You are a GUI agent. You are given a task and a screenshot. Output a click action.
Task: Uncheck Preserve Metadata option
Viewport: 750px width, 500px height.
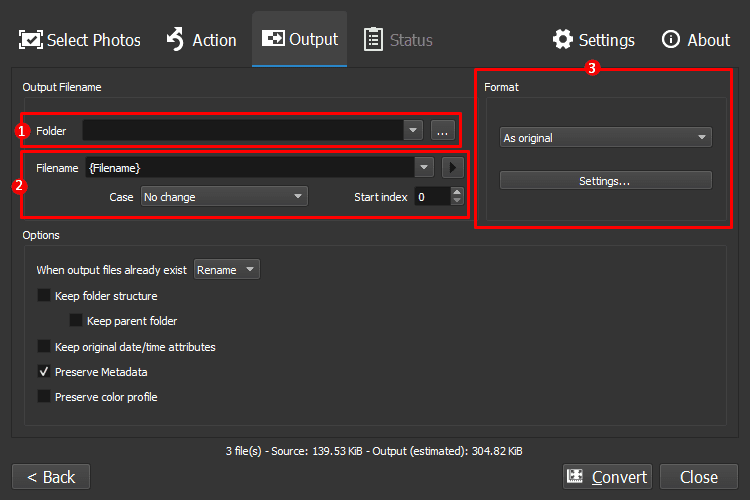coord(44,371)
